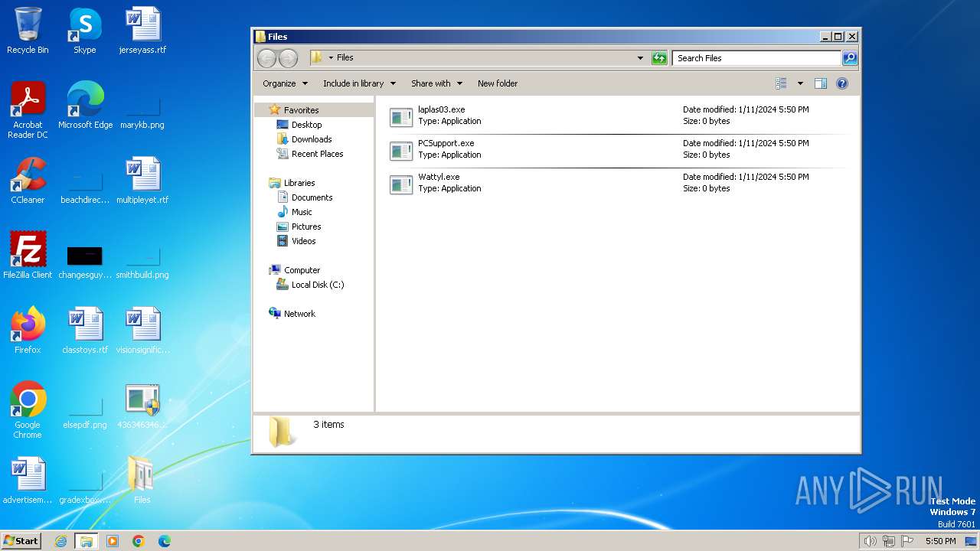Click the Files address bar path
Viewport: 980px width, 551px height.
(x=345, y=57)
